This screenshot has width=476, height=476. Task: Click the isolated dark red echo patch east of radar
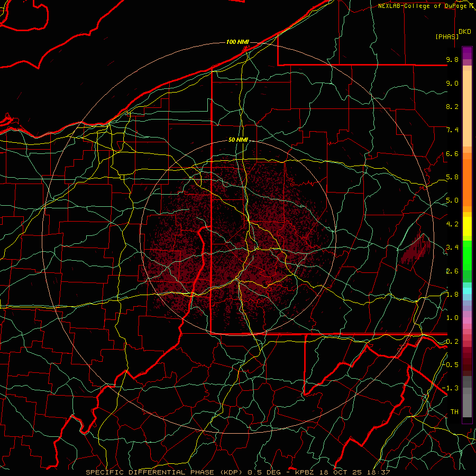[416, 249]
